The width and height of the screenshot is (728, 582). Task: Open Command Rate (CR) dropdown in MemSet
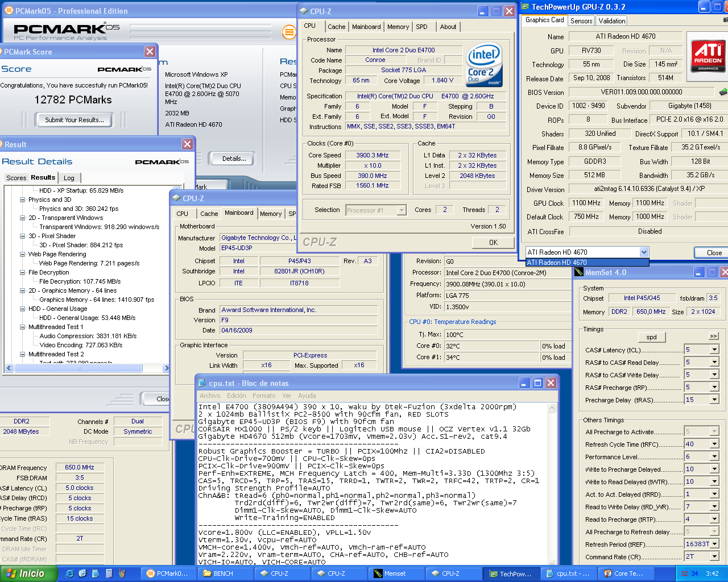tap(714, 556)
